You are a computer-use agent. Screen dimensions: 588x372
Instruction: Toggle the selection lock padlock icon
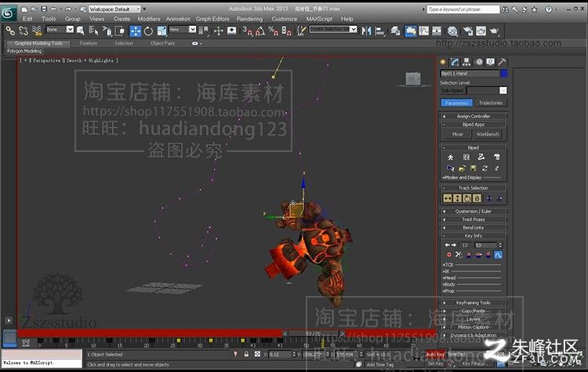click(246, 354)
